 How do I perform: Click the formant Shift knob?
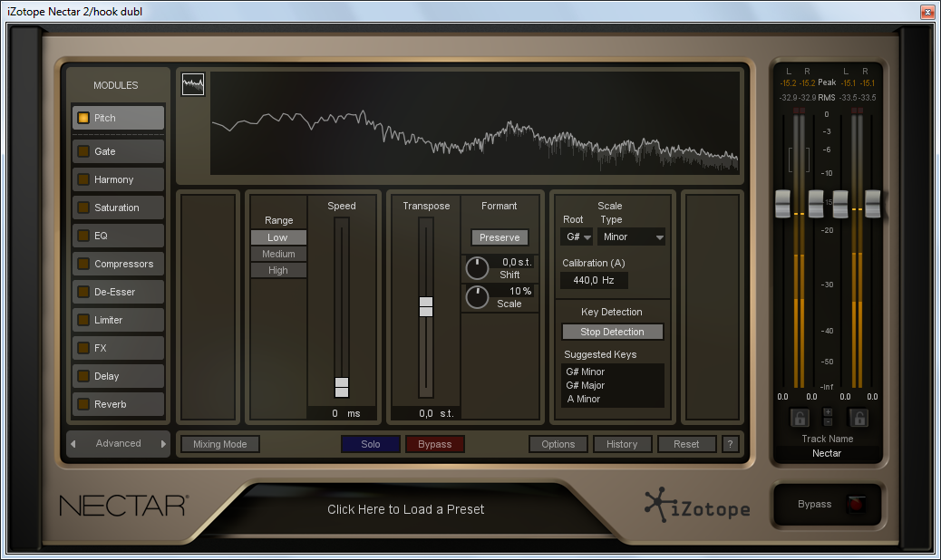477,268
